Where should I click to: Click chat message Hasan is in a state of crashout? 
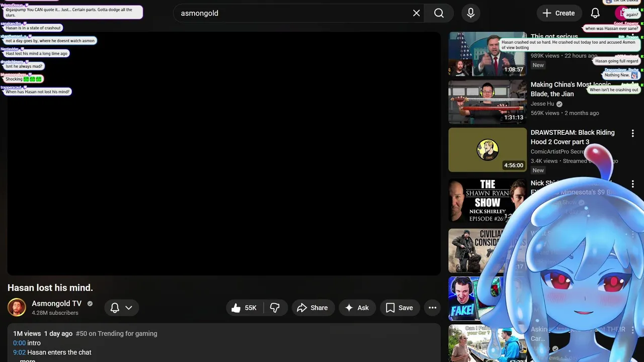(33, 28)
